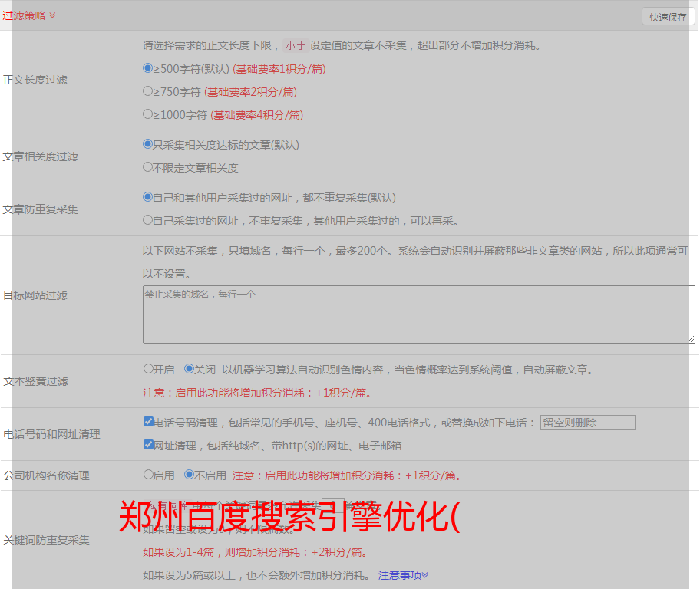Focus the 禁止采集的域名 textarea
Image resolution: width=700 pixels, height=589 pixels.
[x=419, y=314]
